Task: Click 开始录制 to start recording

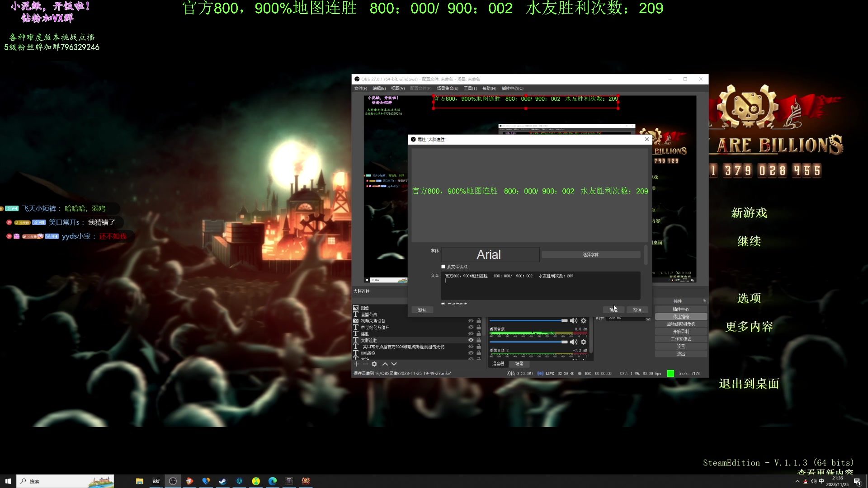Action: coord(681,332)
